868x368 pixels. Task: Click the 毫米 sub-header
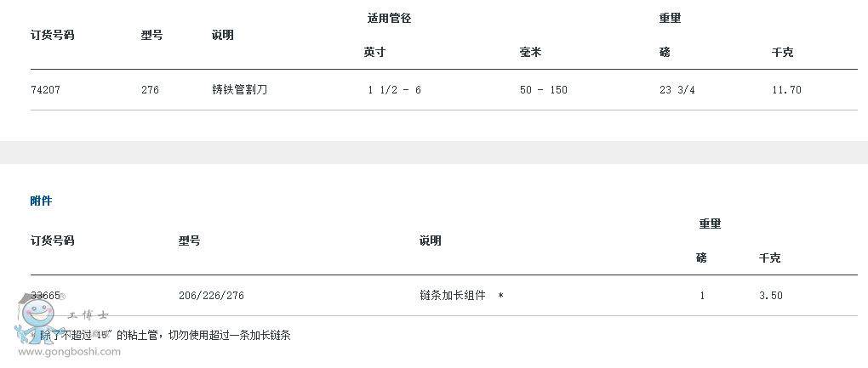(530, 52)
